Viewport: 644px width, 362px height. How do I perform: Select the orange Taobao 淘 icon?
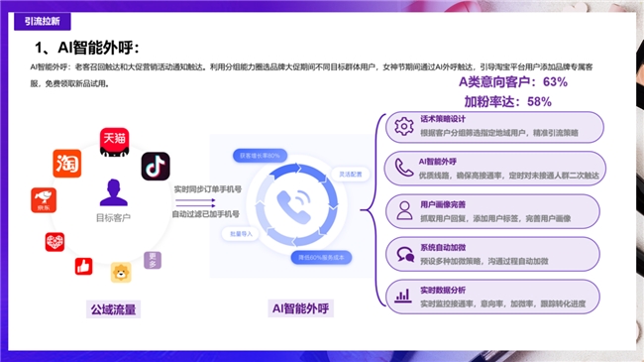click(x=67, y=164)
